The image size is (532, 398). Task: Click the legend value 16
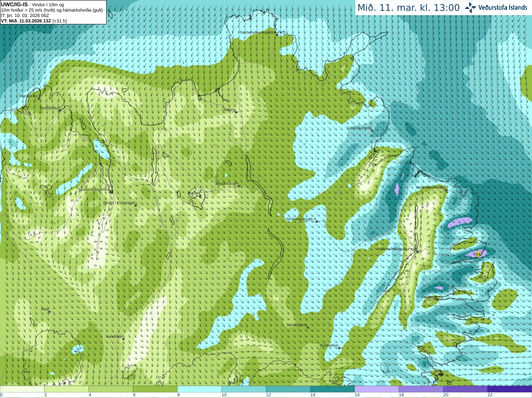pyautogui.click(x=357, y=395)
